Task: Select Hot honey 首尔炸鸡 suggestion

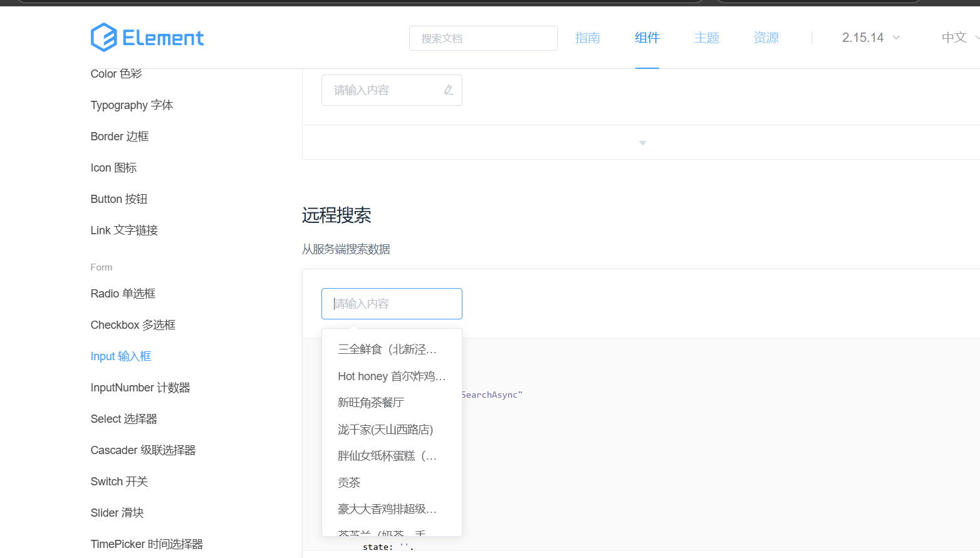Action: point(391,376)
